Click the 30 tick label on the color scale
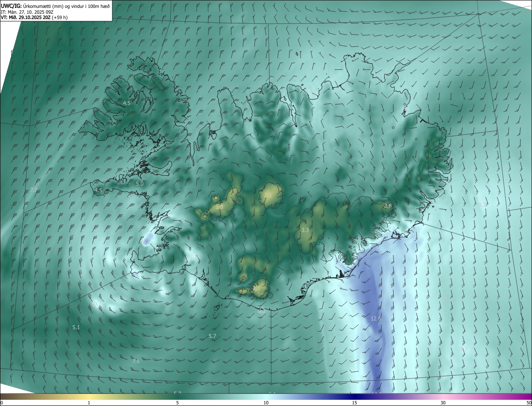The height and width of the screenshot is (406, 532). [x=443, y=403]
